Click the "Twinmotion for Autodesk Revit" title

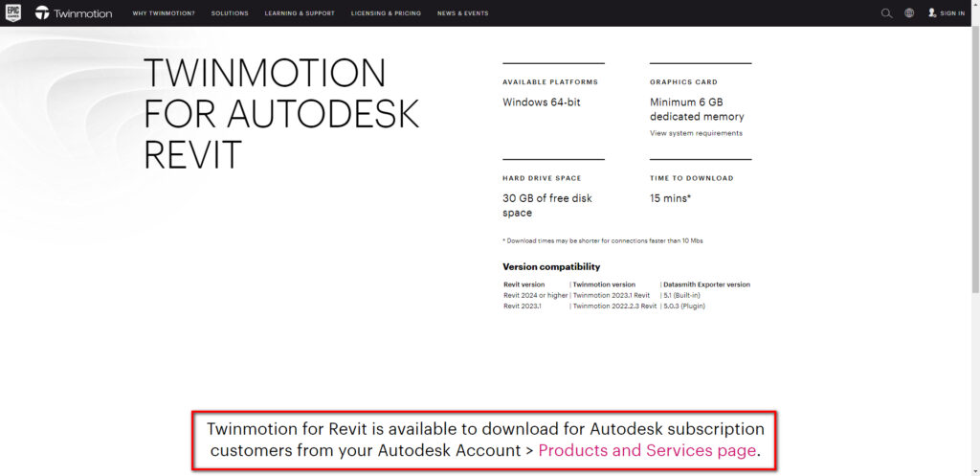click(281, 113)
